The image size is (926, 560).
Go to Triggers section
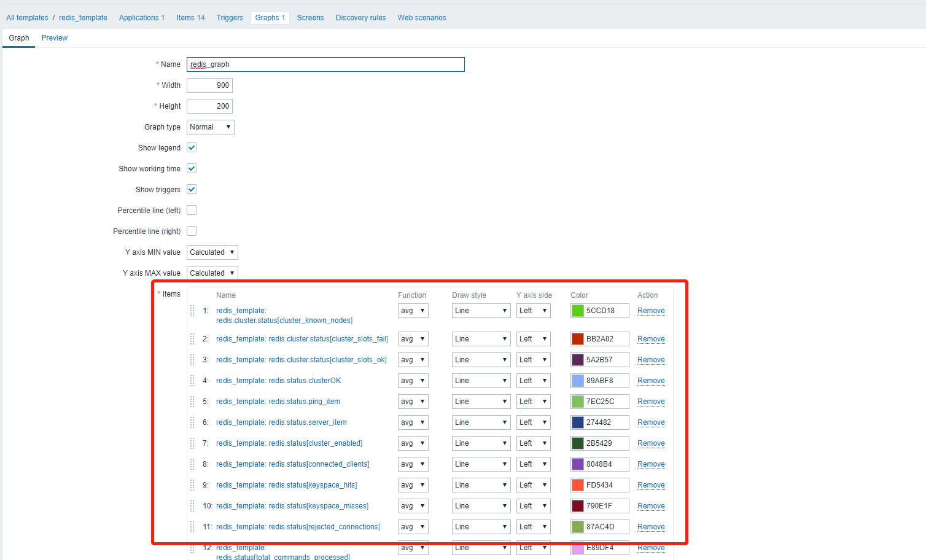tap(230, 18)
